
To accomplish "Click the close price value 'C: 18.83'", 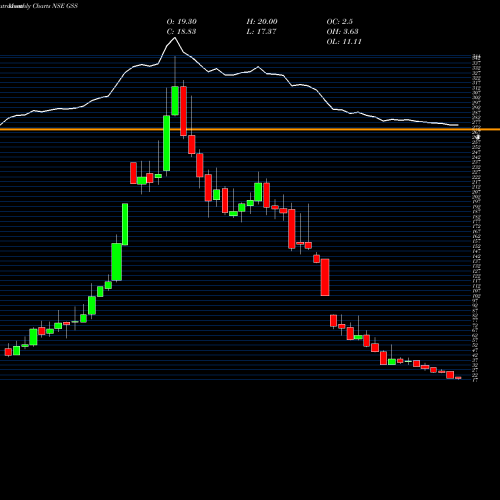I will 181,32.
